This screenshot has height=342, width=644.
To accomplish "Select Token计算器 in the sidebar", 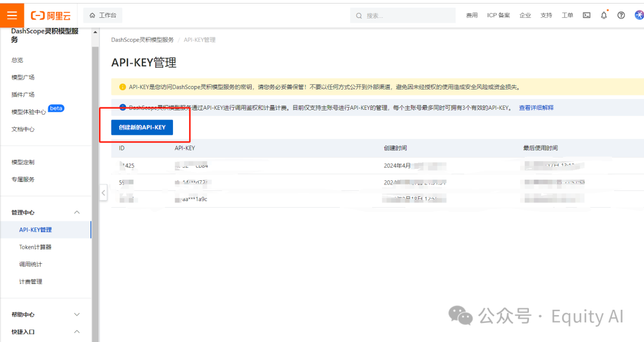I will pos(35,247).
